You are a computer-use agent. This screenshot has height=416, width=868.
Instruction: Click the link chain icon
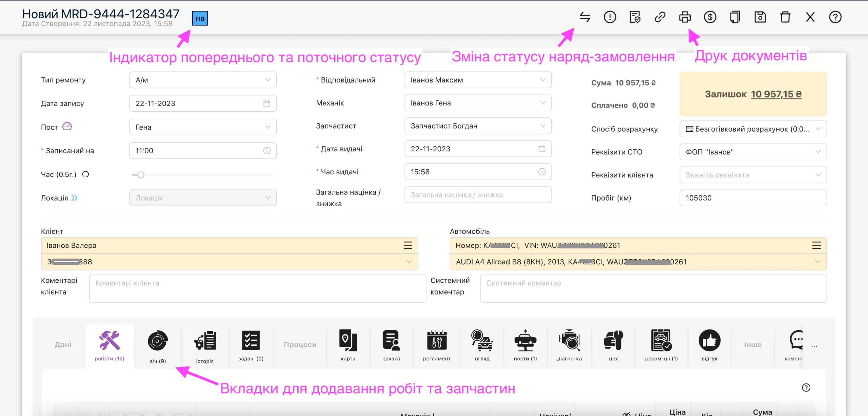tap(660, 17)
